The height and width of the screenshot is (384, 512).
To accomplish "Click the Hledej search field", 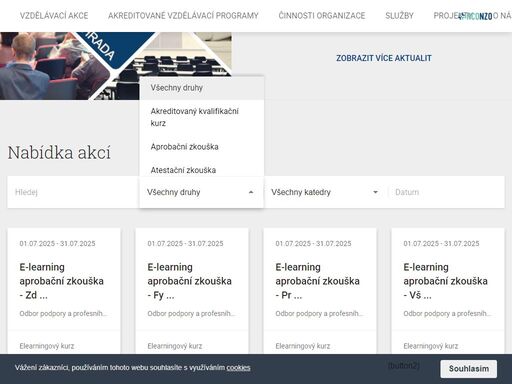I will pos(73,192).
